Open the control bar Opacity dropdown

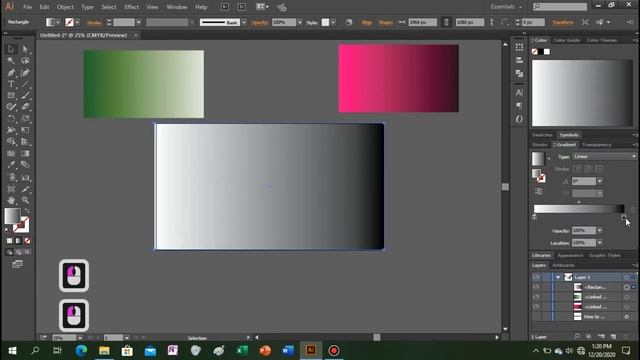point(300,22)
